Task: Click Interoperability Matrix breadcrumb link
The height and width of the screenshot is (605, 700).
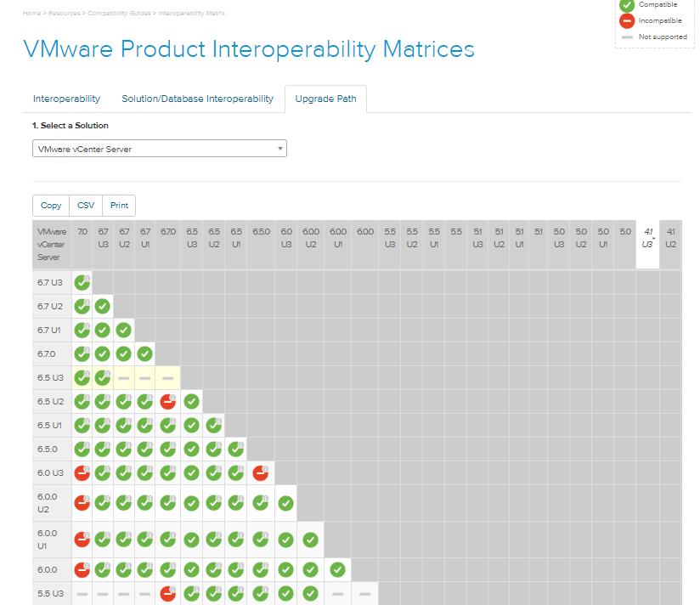Action: pyautogui.click(x=191, y=13)
